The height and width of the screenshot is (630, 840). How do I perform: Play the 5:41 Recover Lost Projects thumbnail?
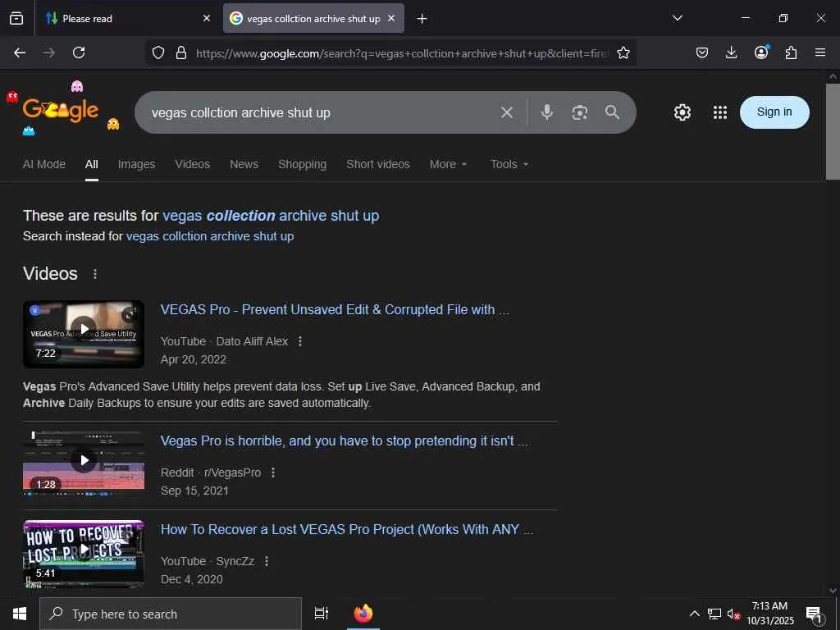pyautogui.click(x=84, y=555)
